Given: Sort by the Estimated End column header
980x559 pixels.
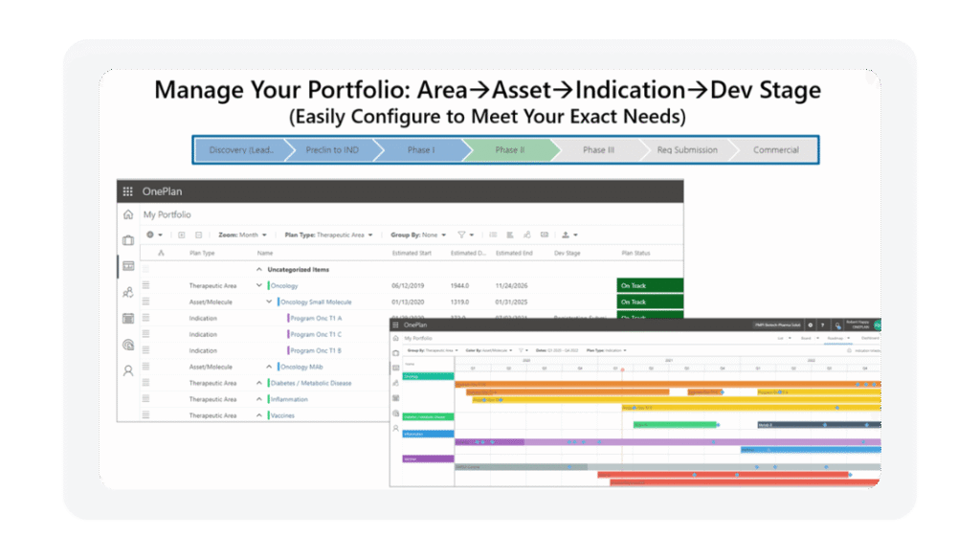Looking at the screenshot, I should 514,254.
